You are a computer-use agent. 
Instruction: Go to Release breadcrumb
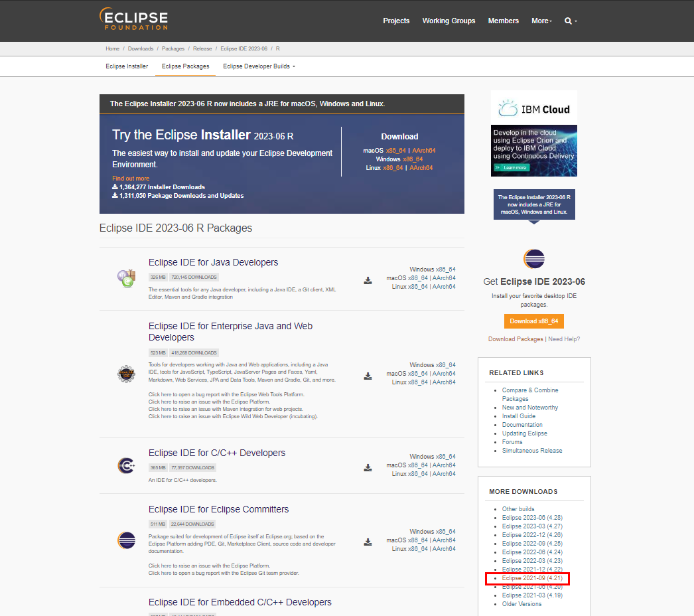point(202,48)
